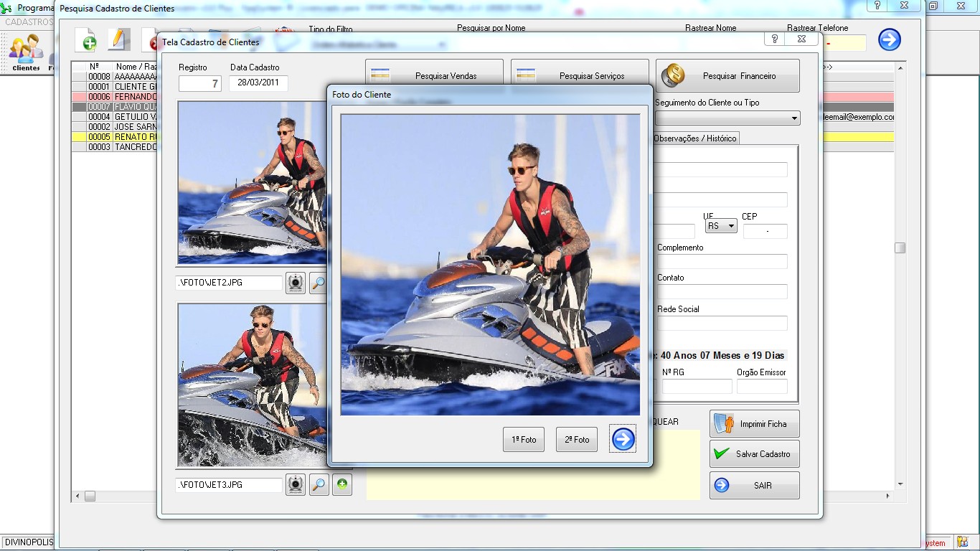Click the green plus icon beside JET3.JPG
The image size is (980, 551).
click(x=342, y=485)
